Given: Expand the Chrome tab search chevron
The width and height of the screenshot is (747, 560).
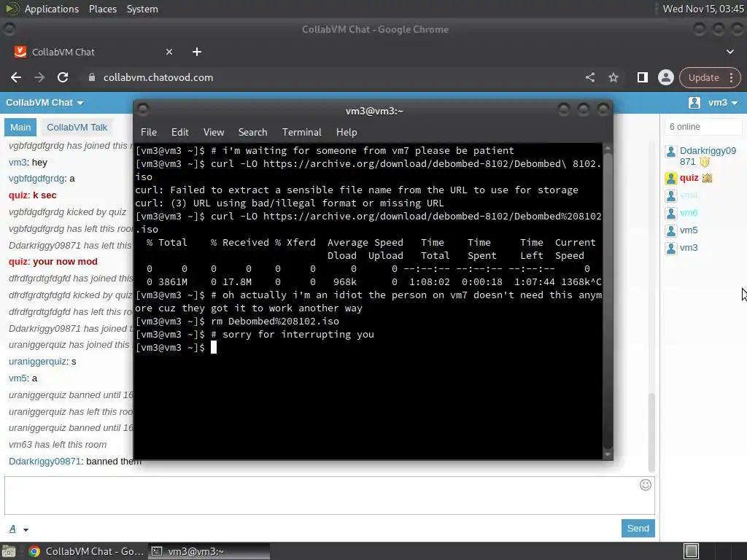Looking at the screenshot, I should 729,52.
